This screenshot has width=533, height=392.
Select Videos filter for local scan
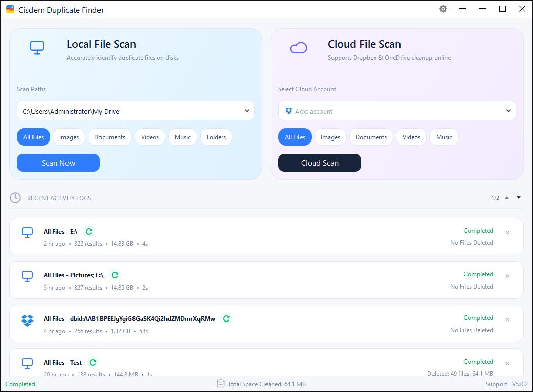point(150,137)
